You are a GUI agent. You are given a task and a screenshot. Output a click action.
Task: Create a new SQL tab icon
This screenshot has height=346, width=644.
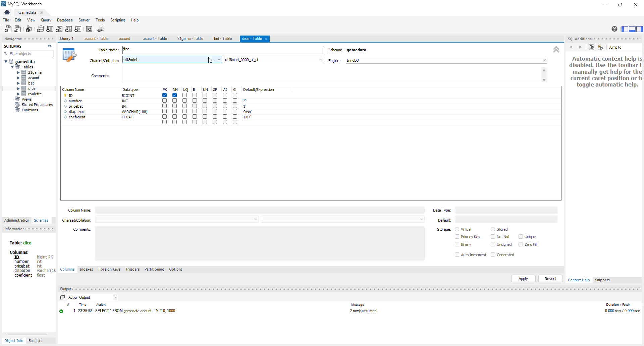point(8,29)
